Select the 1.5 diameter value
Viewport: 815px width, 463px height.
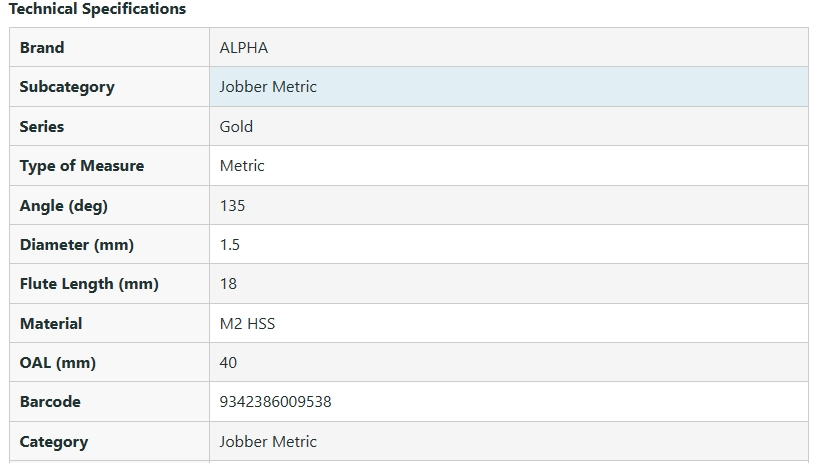pos(230,245)
